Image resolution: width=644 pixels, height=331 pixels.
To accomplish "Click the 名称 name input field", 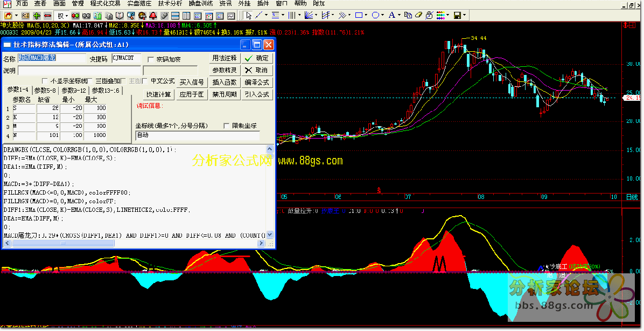I will [x=52, y=58].
